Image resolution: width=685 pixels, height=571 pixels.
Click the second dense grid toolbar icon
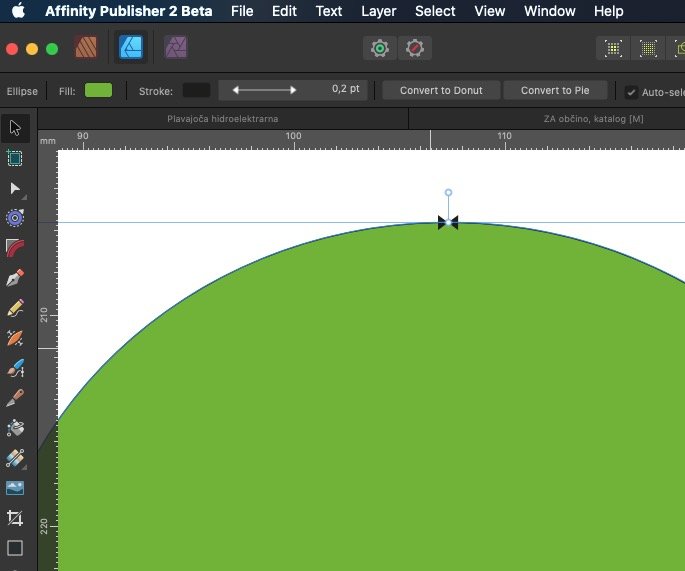coord(648,48)
